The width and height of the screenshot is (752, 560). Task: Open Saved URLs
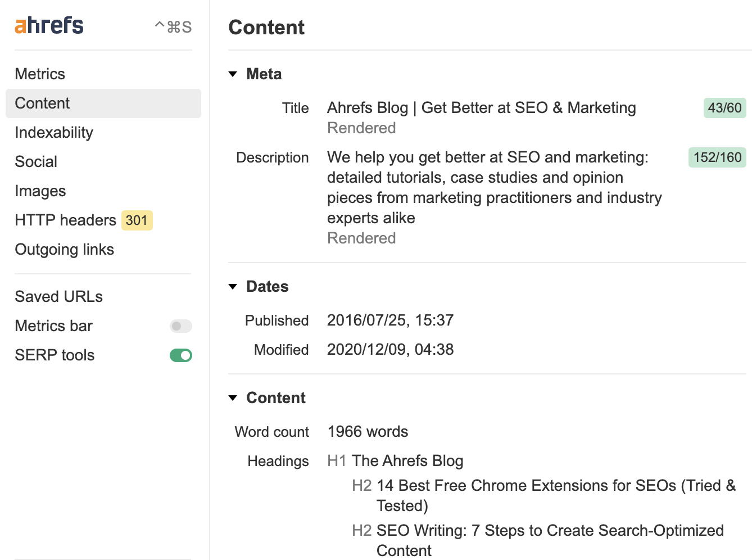[x=58, y=296]
